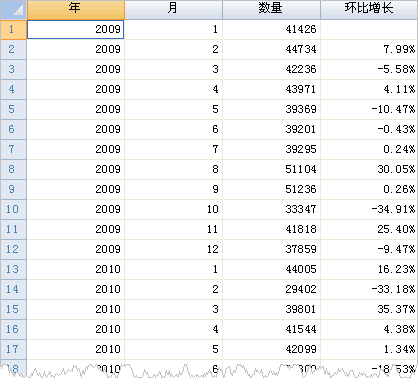The width and height of the screenshot is (418, 378).
Task: Select row header 1
Action: click(13, 30)
